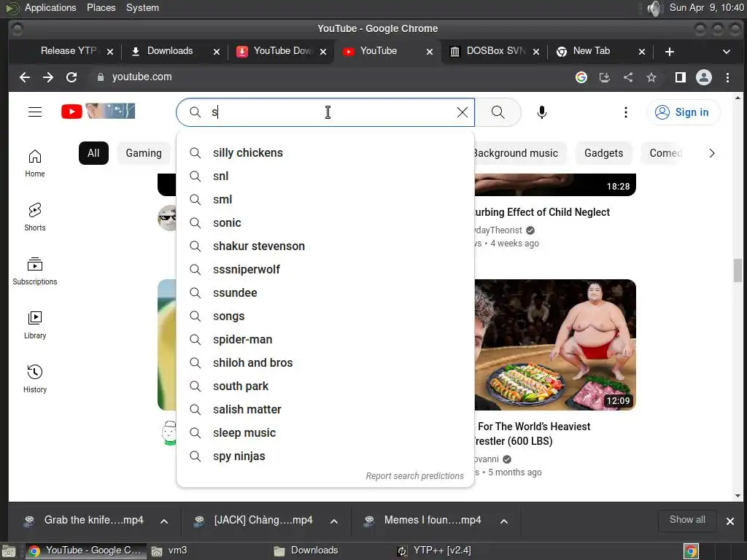747x560 pixels.
Task: Click the YouTube logo
Action: tap(98, 112)
